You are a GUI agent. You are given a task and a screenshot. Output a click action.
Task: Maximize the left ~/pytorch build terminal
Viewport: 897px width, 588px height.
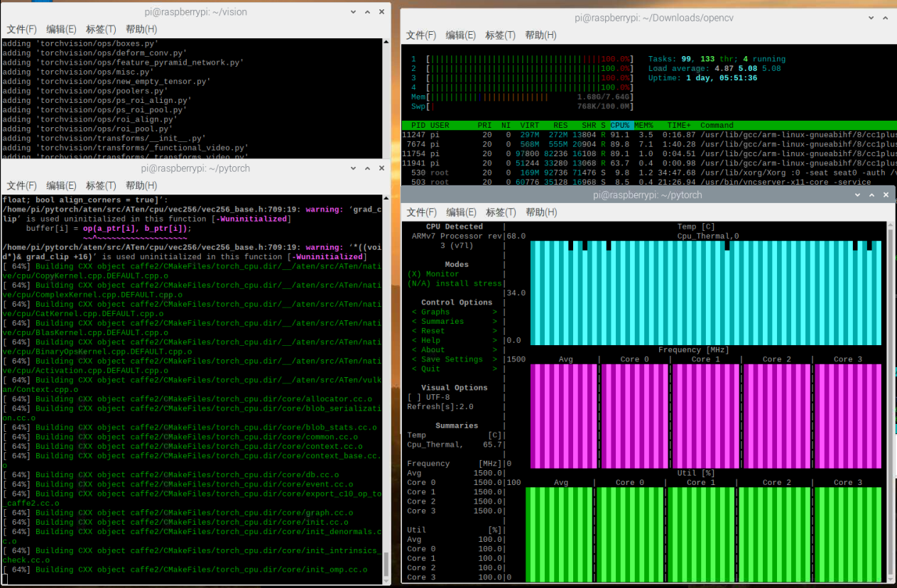(x=369, y=168)
